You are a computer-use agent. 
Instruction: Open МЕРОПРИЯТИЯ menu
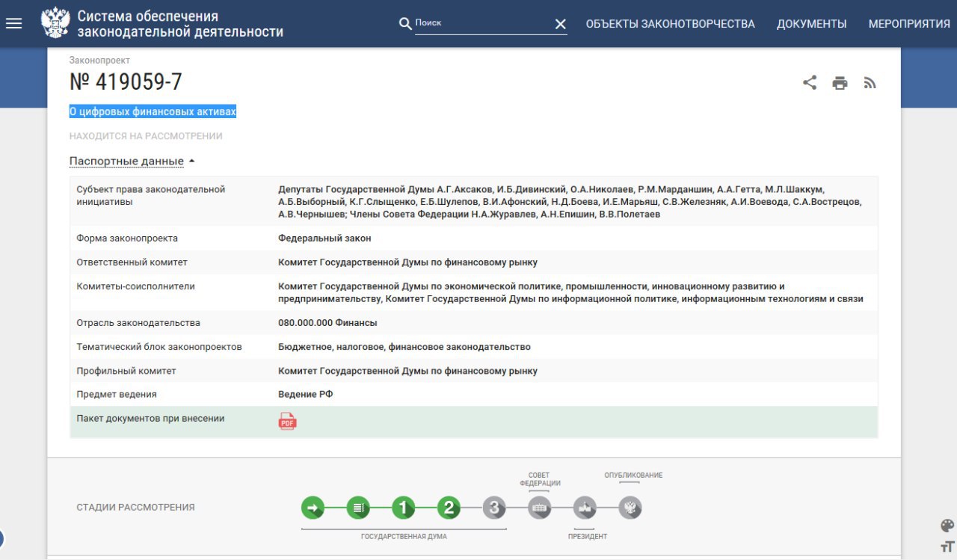[909, 24]
